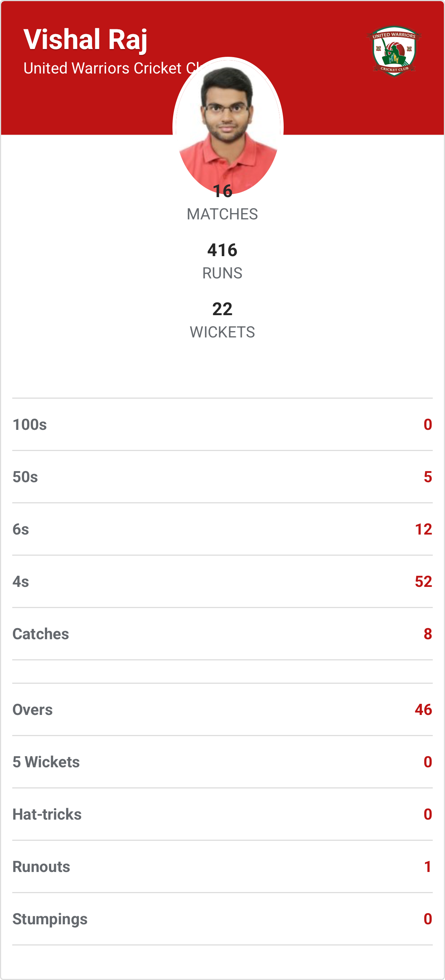Click the player name Vishal Raj
The width and height of the screenshot is (445, 980).
86,40
